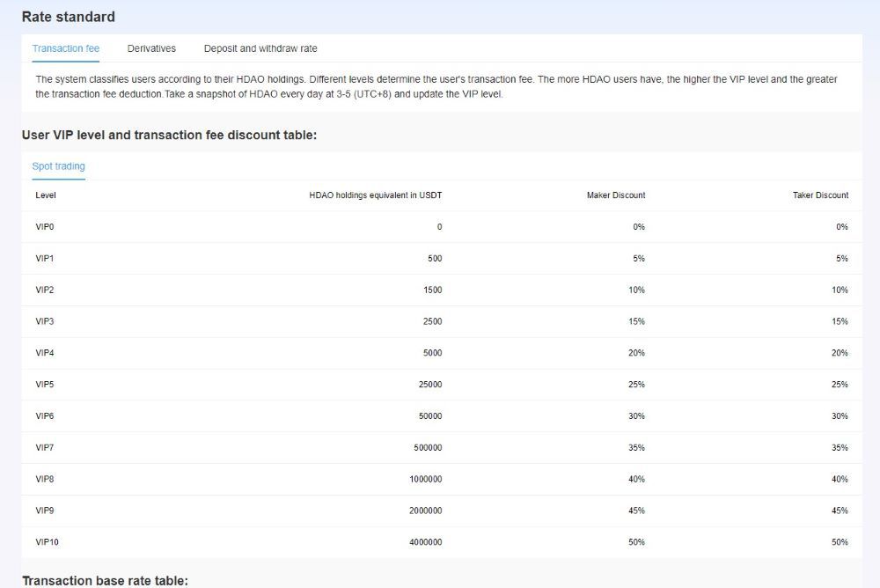Click the 30% Taker Discount in VIP6 row
Viewport: 880px width, 588px height.
click(x=840, y=416)
